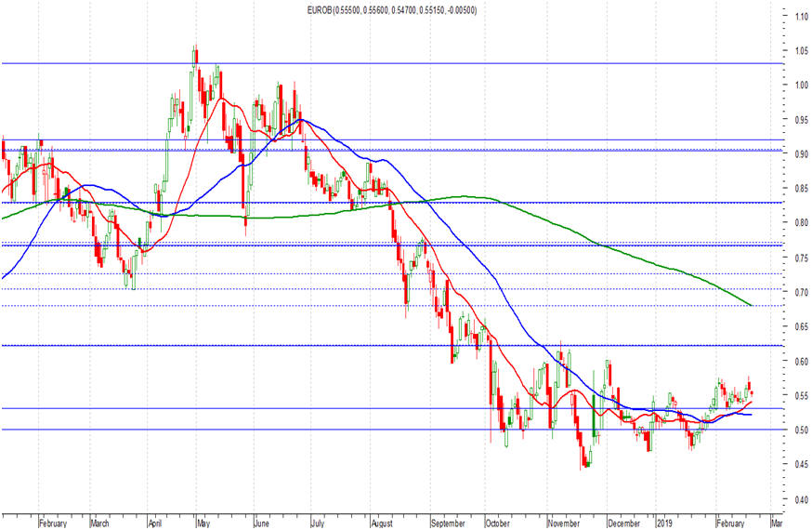Select the 2019 year label
Viewport: 812px width, 530px height.
[664, 523]
